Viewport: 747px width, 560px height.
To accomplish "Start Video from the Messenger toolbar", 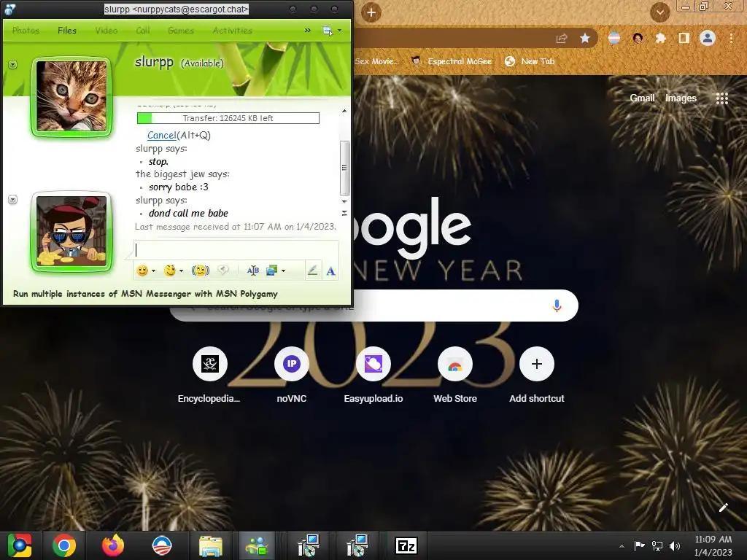I will (107, 31).
